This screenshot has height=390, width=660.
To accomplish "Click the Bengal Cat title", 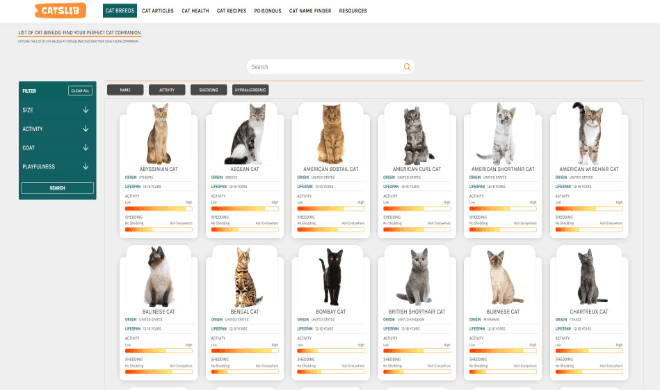I will tap(245, 312).
